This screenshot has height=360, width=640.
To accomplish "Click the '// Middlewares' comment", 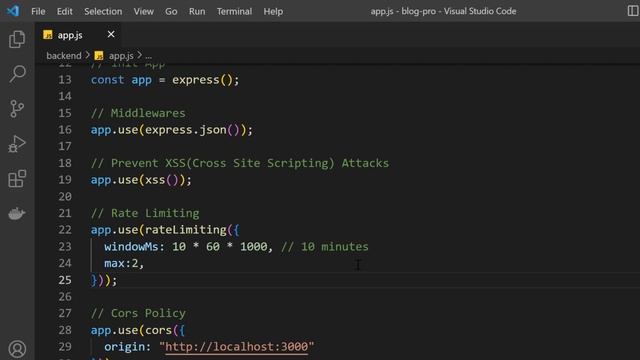I will pyautogui.click(x=138, y=113).
